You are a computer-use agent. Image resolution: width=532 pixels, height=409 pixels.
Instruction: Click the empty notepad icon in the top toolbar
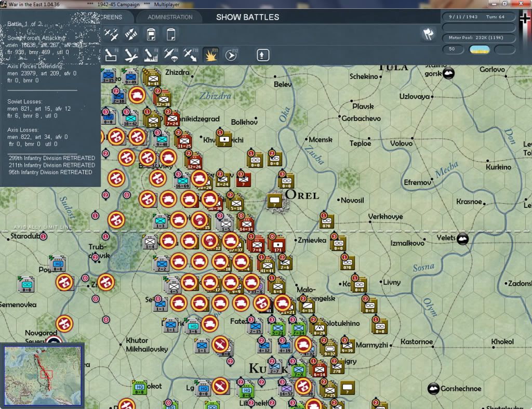pos(171,34)
